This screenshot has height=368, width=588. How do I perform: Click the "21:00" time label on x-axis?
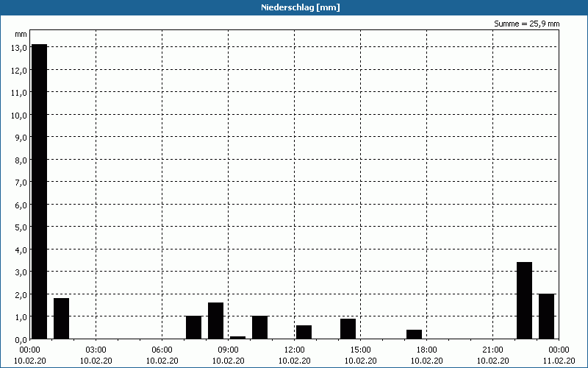[492, 350]
